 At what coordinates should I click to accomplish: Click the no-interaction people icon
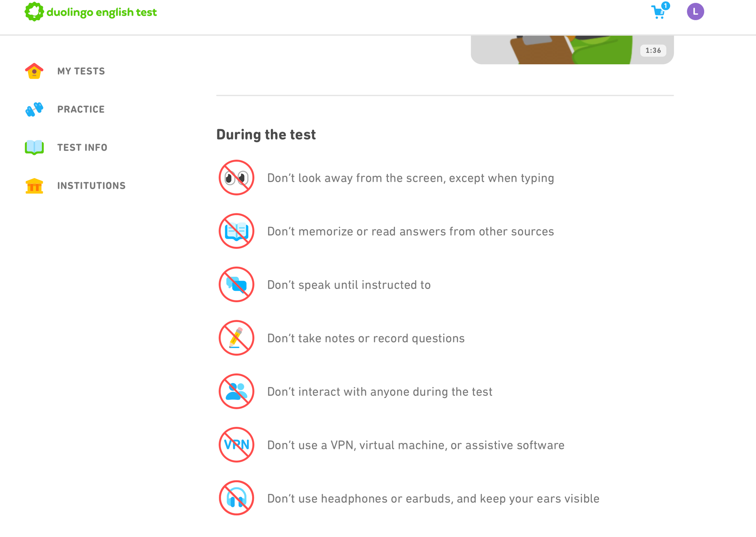(236, 391)
